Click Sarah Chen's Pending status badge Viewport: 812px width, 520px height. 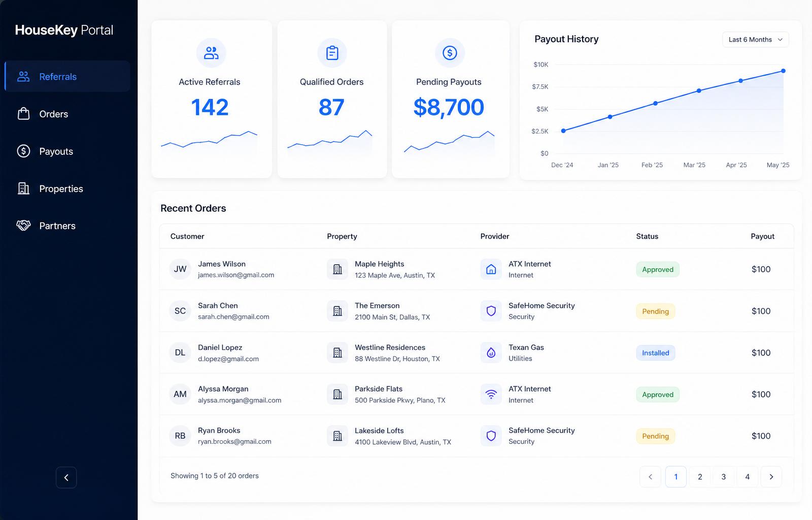[x=656, y=311]
